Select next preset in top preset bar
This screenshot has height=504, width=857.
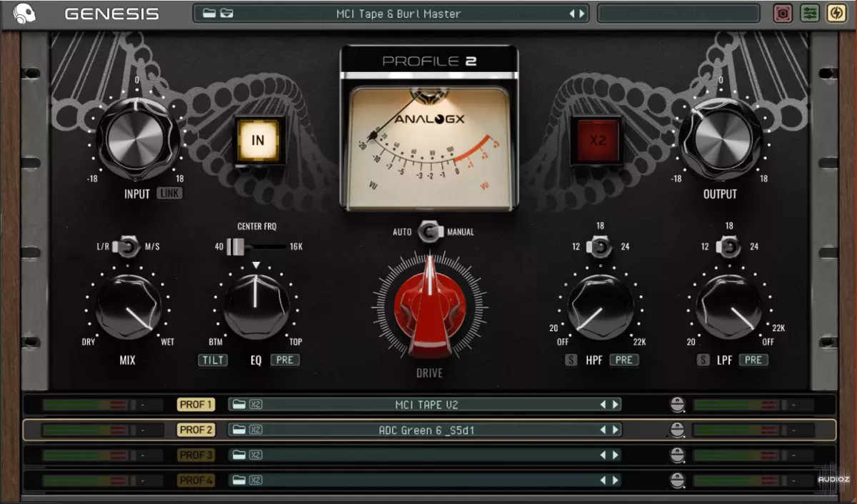[582, 14]
